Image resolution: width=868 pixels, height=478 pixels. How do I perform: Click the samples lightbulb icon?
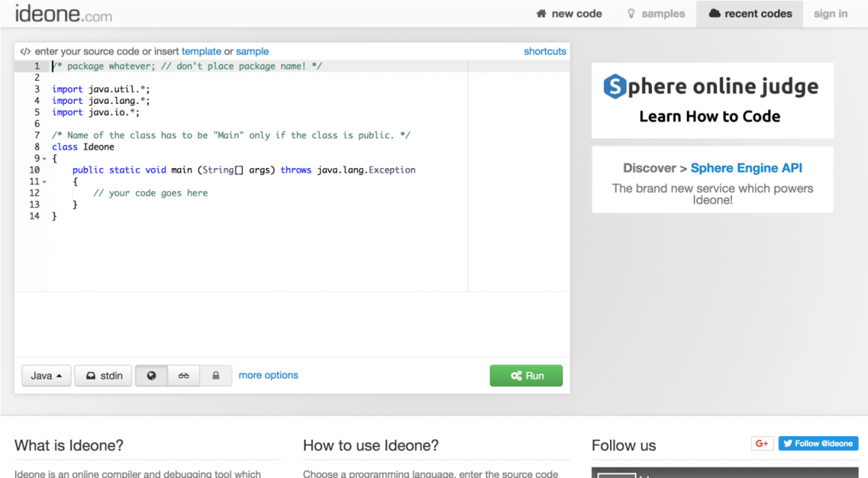tap(632, 13)
